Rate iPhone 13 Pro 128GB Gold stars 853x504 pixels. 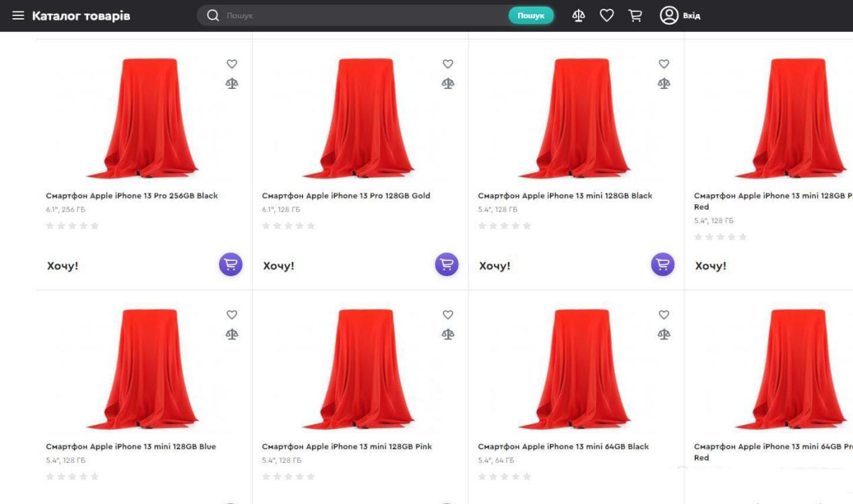click(x=288, y=226)
